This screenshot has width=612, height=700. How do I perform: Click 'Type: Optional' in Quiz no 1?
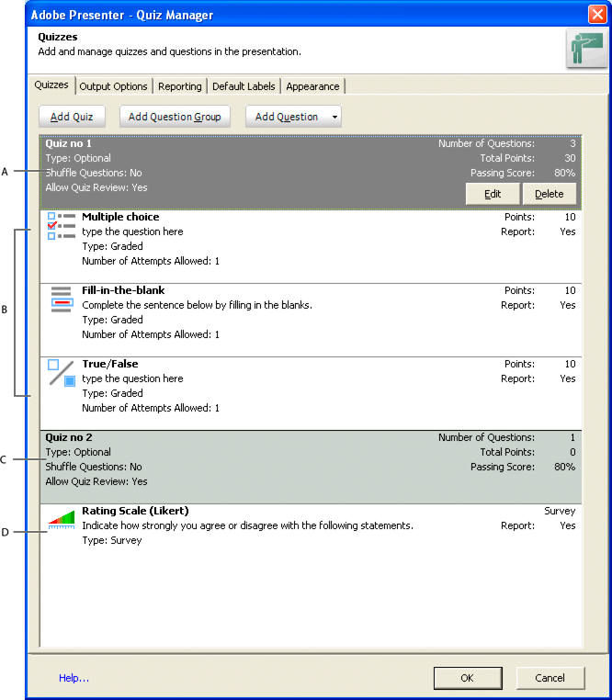(x=78, y=159)
